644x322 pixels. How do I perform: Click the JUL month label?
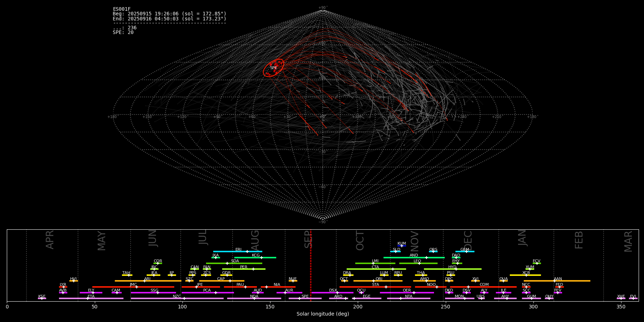coord(203,237)
